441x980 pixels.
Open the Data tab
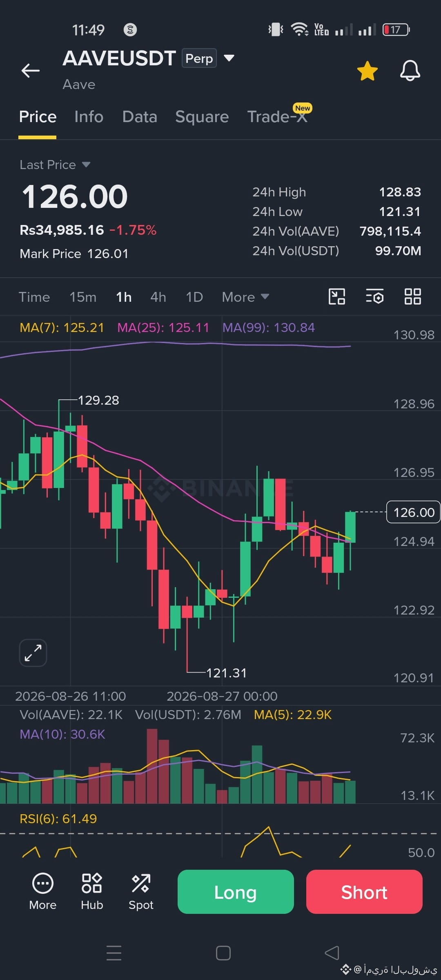pos(140,117)
